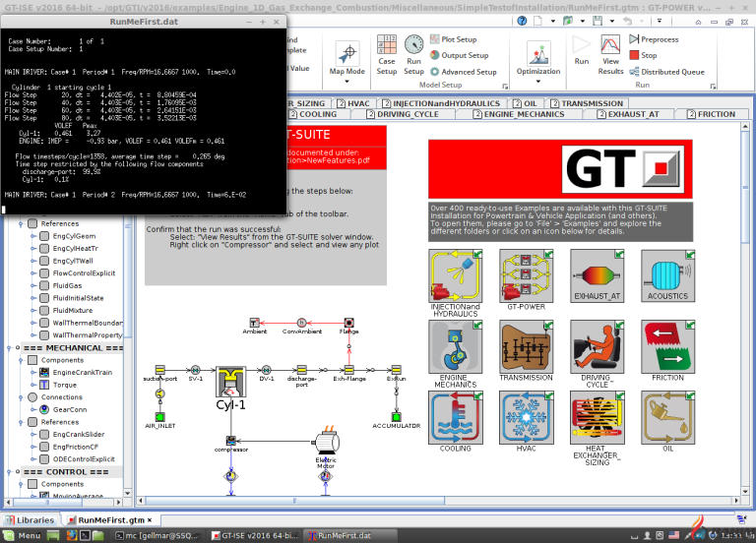Click the Map Mode tool icon
This screenshot has width=756, height=543.
pos(347,53)
